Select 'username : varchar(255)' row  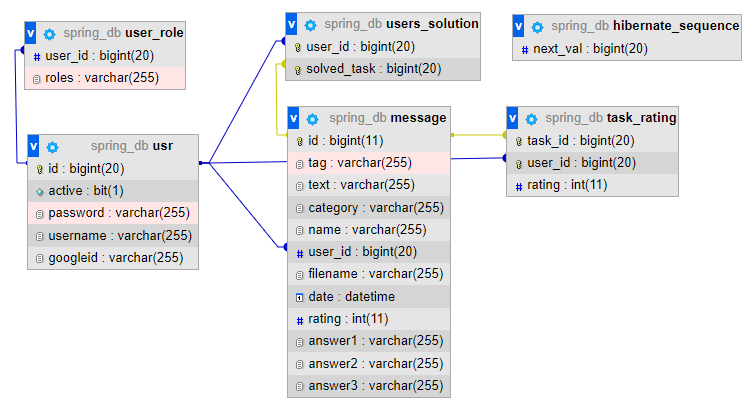[113, 236]
